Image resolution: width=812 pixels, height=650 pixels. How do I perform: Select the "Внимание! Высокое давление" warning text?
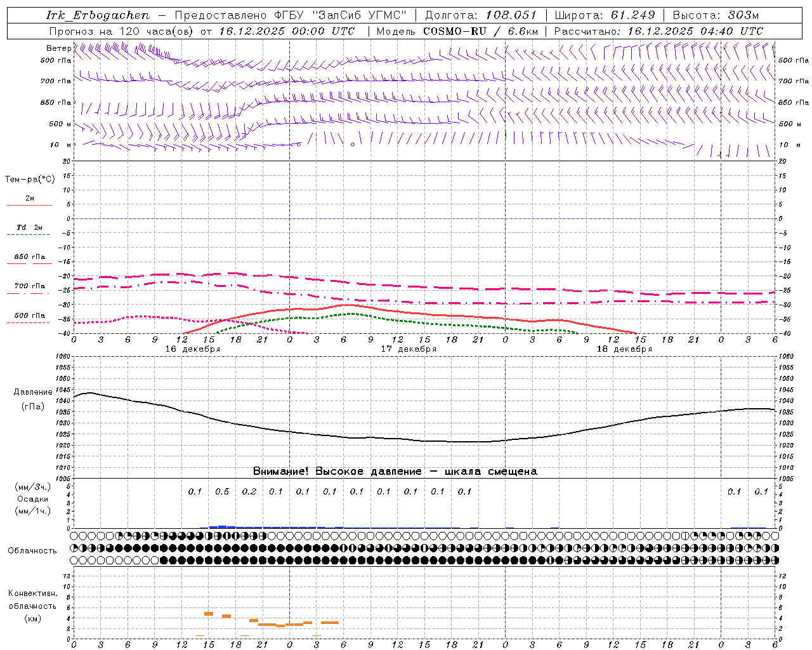(x=337, y=472)
